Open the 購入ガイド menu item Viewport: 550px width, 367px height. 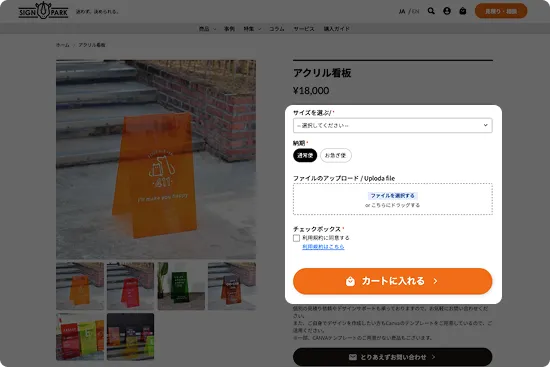pos(336,29)
